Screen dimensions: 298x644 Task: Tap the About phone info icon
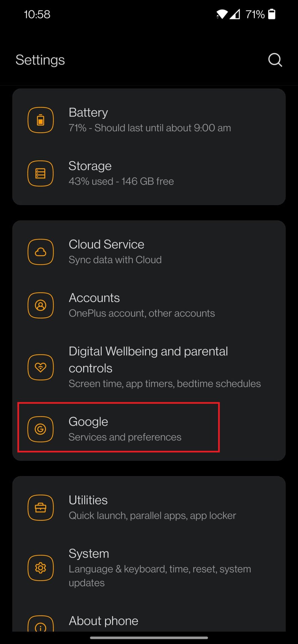coord(41,625)
